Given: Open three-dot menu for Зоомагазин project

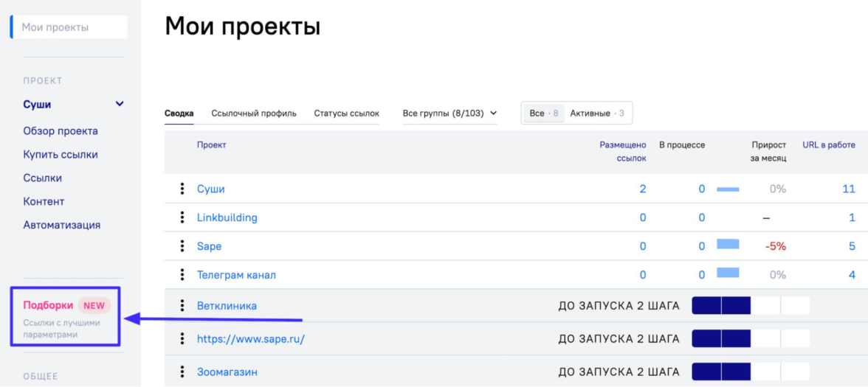Looking at the screenshot, I should [182, 372].
